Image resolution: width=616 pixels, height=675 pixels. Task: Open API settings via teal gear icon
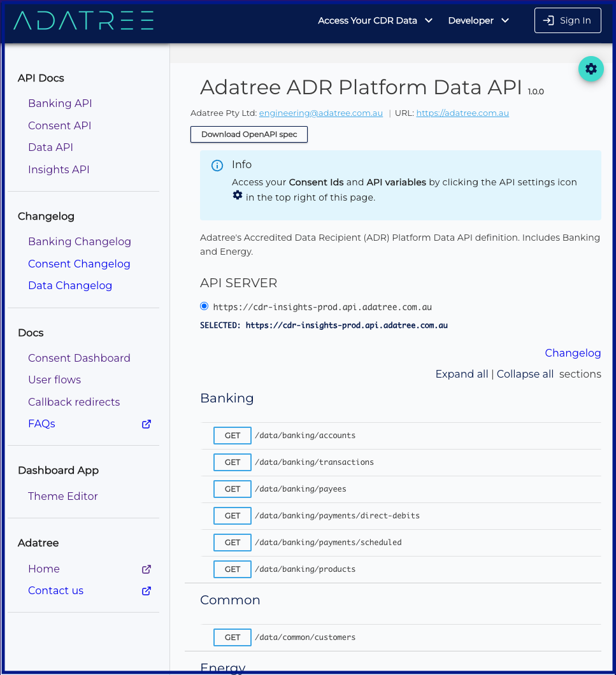[591, 69]
